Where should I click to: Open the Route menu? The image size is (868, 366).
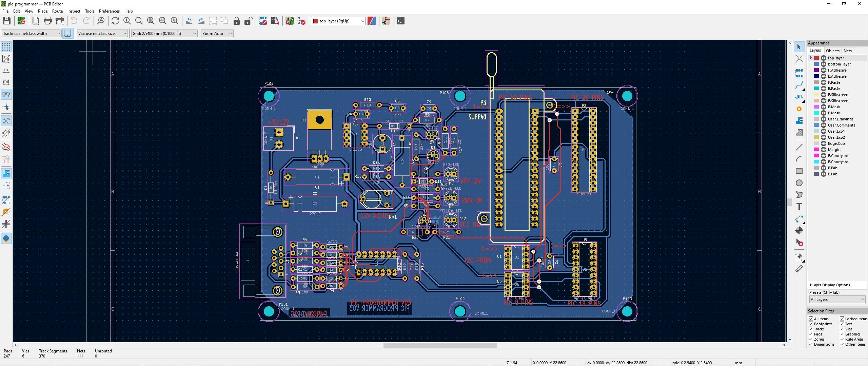pyautogui.click(x=57, y=11)
